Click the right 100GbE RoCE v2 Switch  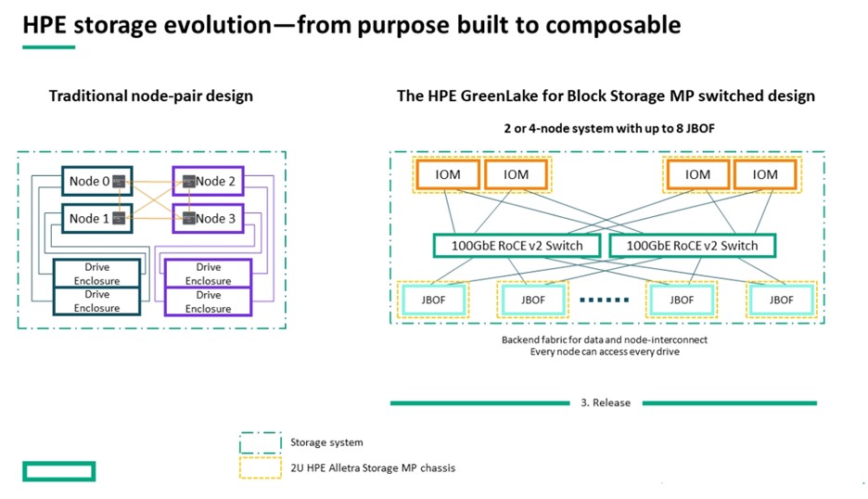point(692,246)
